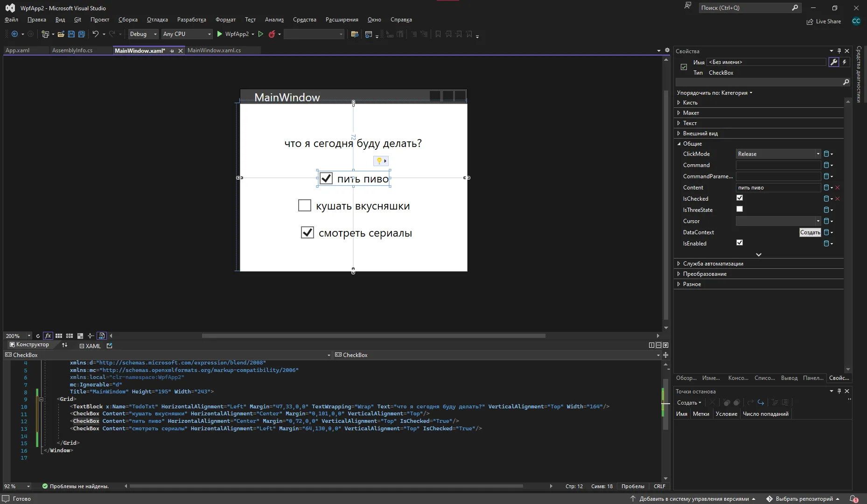Select the 'смотреть сериалы' checkbox in designer

[x=308, y=232]
